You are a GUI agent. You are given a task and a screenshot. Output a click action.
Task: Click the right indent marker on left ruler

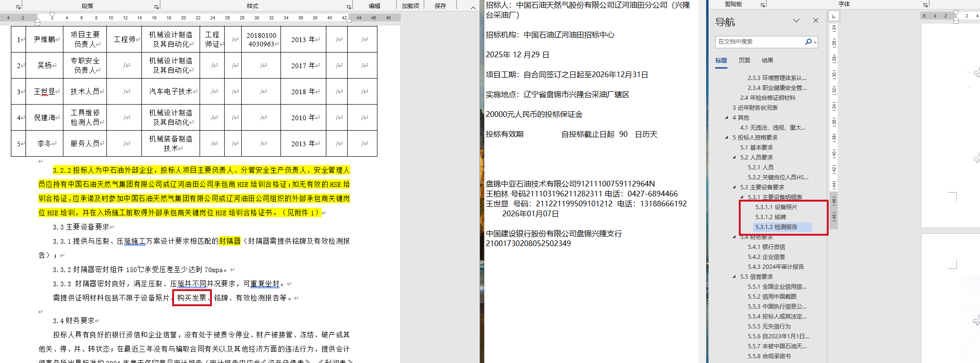[349, 20]
